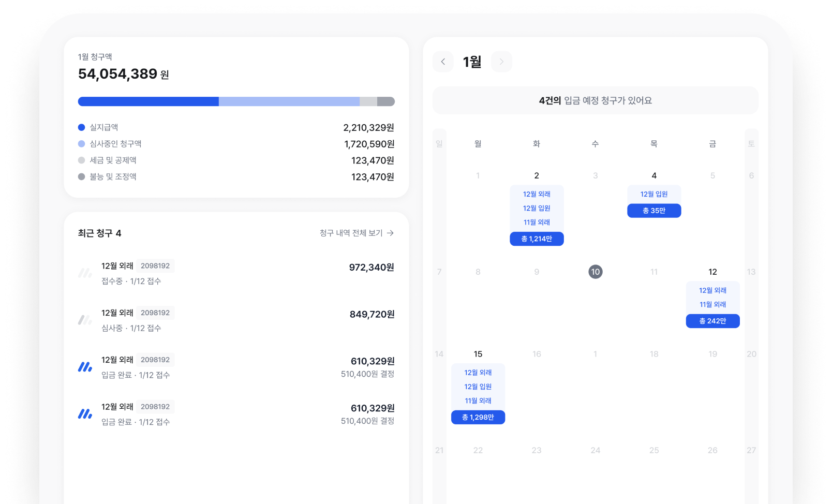Click 2,210,329원 실지급액 value
This screenshot has width=832, height=504.
(x=368, y=127)
